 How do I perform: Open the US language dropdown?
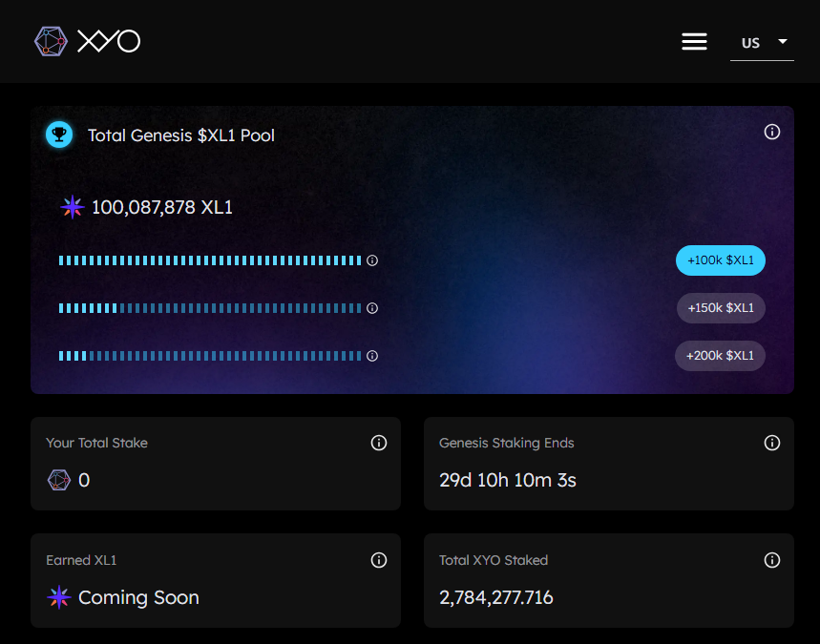click(x=762, y=43)
